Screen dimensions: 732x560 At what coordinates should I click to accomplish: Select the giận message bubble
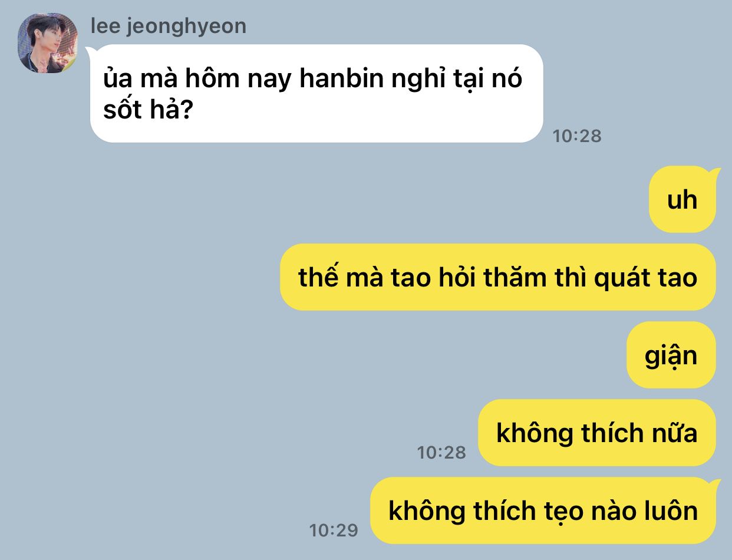(671, 355)
